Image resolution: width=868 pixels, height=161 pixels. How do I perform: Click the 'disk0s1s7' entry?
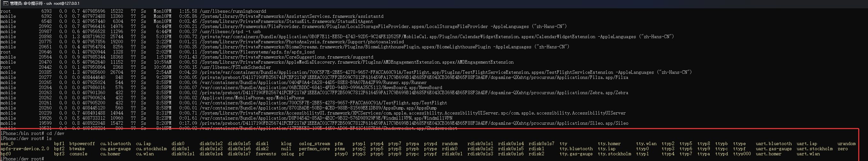click(239, 154)
